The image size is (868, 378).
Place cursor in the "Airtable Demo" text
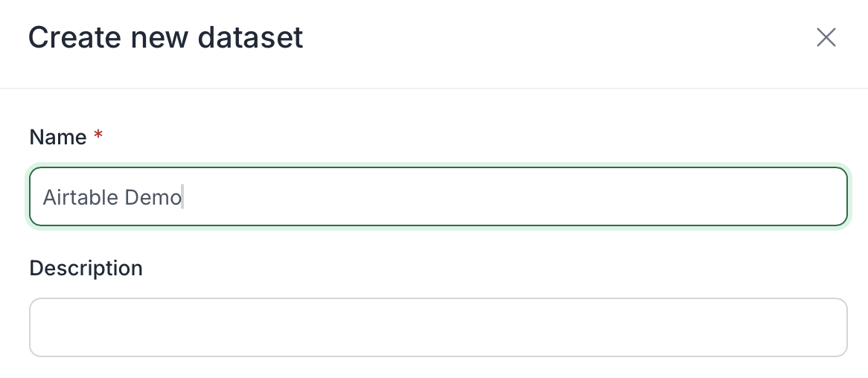(112, 197)
